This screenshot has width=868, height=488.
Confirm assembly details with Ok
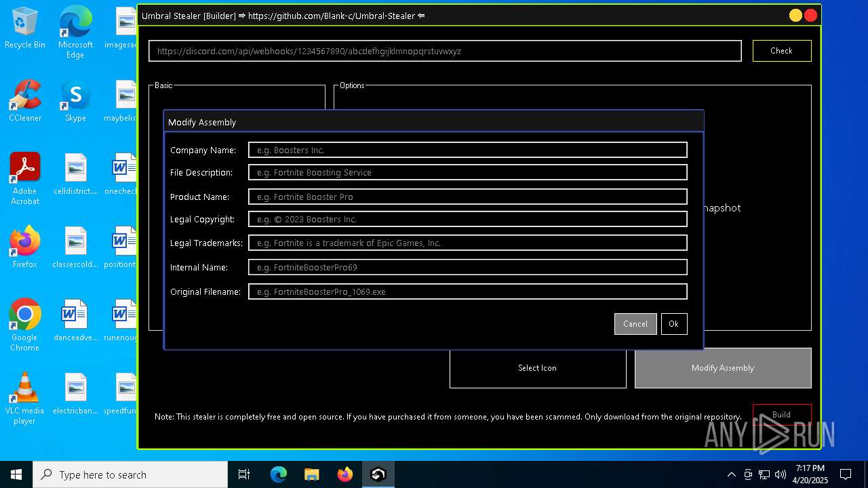click(673, 324)
